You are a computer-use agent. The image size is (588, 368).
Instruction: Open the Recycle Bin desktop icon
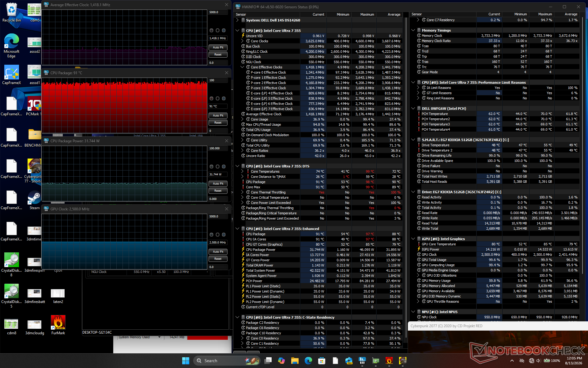coord(12,12)
